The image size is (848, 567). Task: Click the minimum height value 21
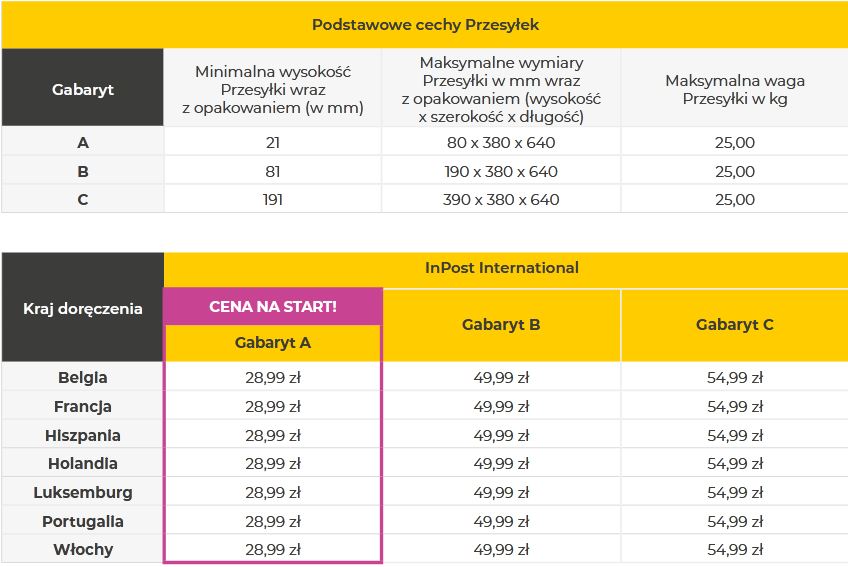(x=273, y=143)
